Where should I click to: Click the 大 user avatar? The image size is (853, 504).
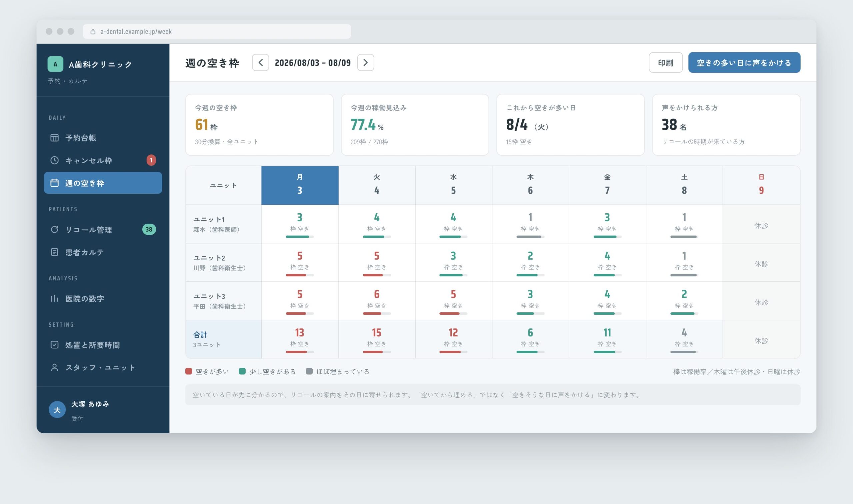click(57, 410)
